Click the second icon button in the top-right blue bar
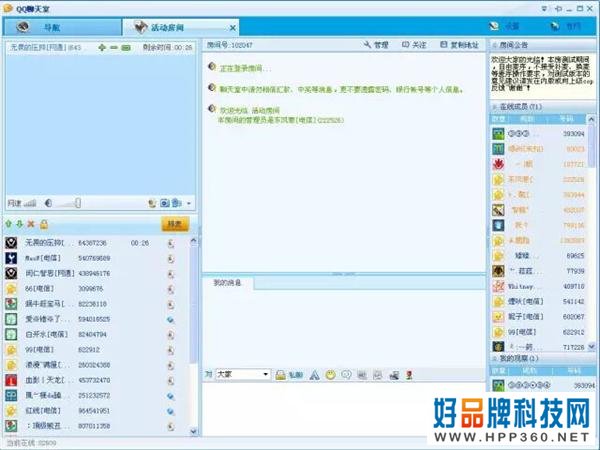This screenshot has width=600, height=450. point(566,26)
